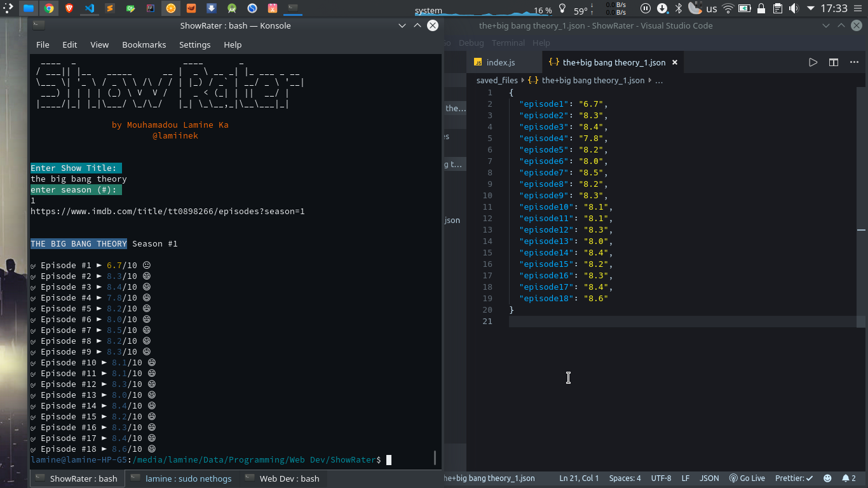Screen dimensions: 868x488
Task: Open the volume control tray icon
Action: [794, 8]
